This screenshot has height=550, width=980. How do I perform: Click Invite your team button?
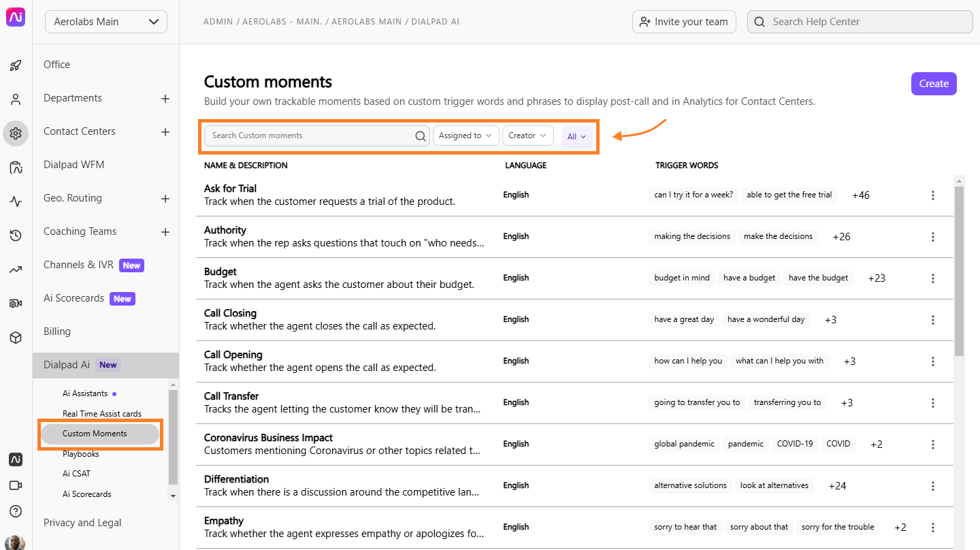click(684, 22)
